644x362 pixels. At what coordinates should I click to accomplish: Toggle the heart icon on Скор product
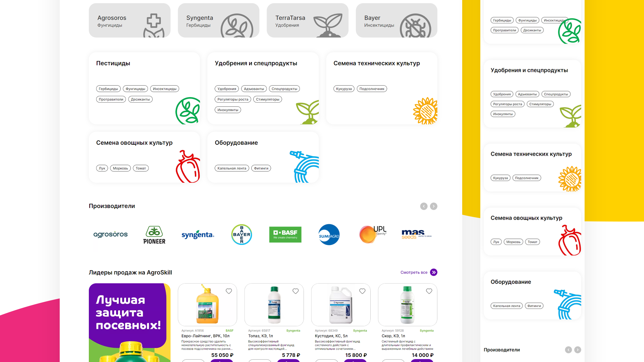(429, 291)
